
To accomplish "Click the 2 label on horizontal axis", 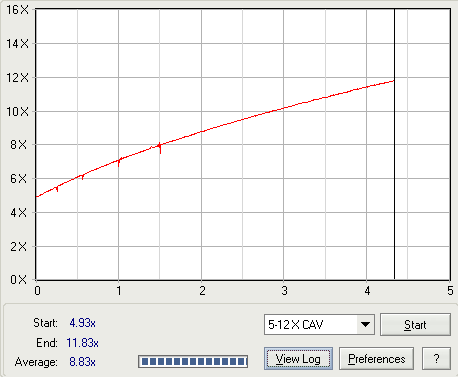I will [202, 291].
